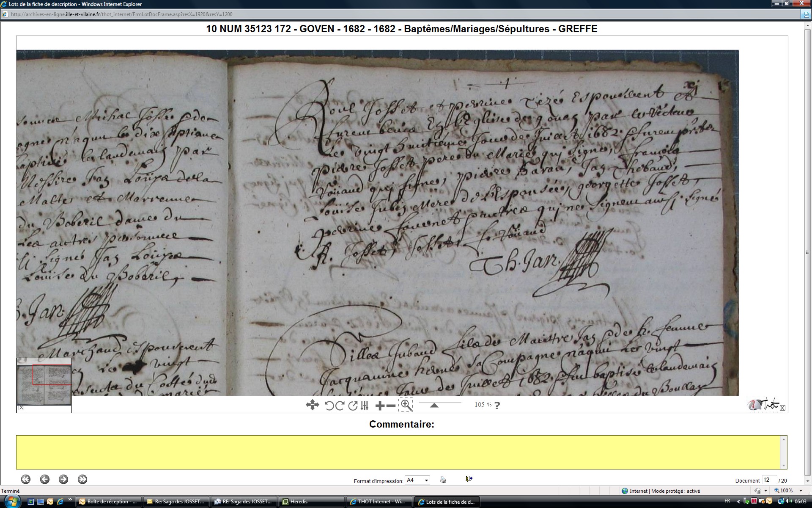
Task: Click the Document number input field
Action: [x=768, y=480]
